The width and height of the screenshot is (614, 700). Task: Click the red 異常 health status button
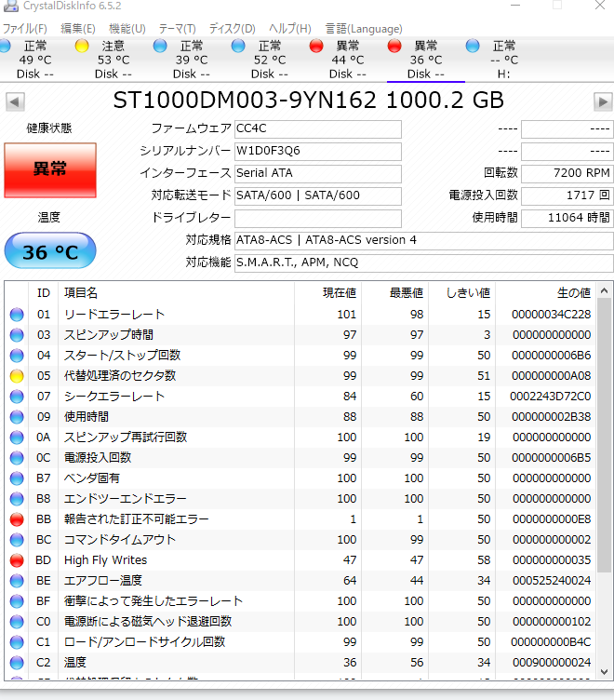(x=50, y=169)
